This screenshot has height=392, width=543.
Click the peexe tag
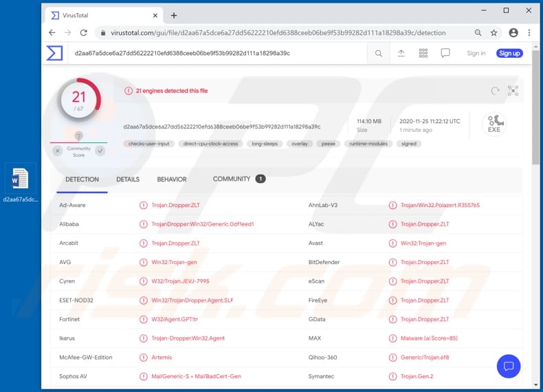pos(329,144)
